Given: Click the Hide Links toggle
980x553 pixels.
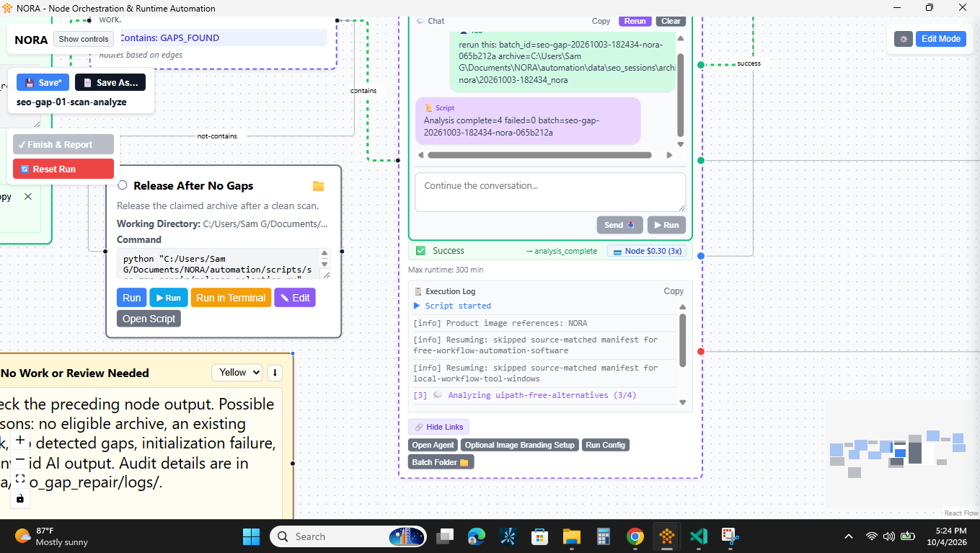Looking at the screenshot, I should coord(438,427).
